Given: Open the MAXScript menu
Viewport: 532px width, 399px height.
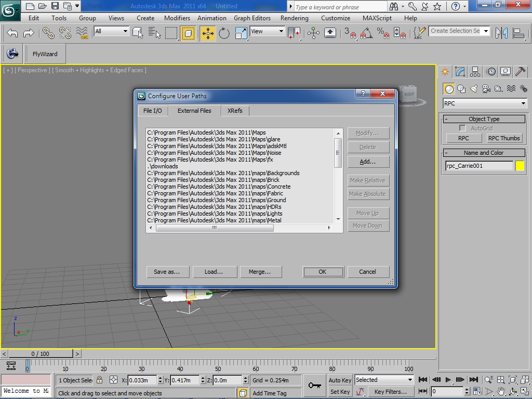Looking at the screenshot, I should (x=377, y=18).
